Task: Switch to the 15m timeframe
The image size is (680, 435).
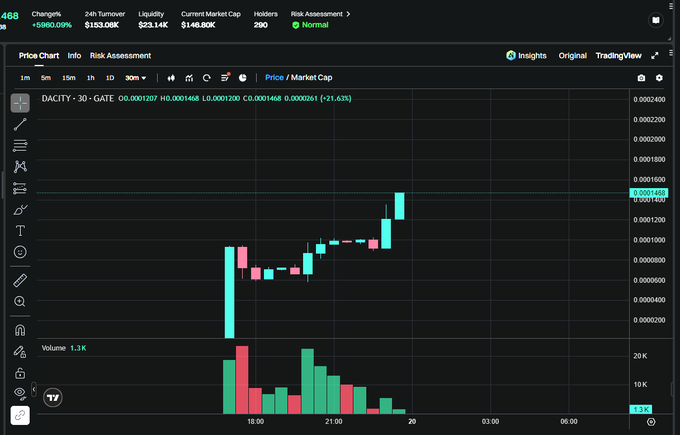Action: pyautogui.click(x=69, y=78)
